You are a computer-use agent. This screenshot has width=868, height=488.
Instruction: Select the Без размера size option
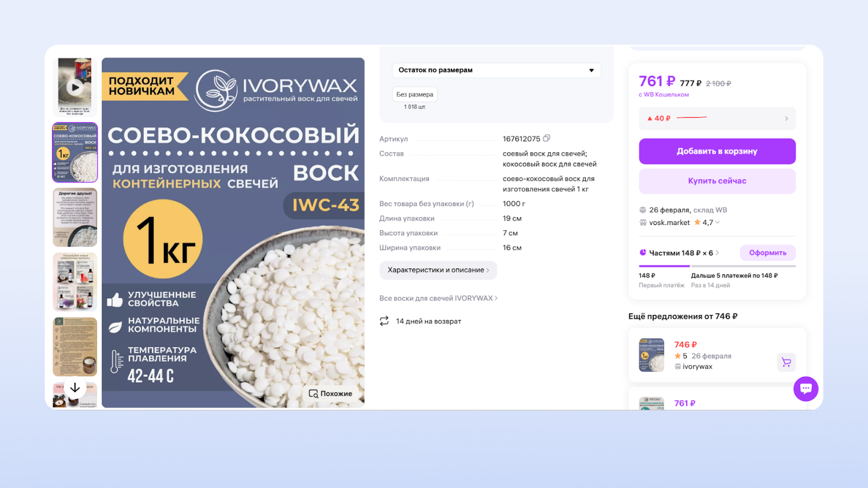click(414, 94)
